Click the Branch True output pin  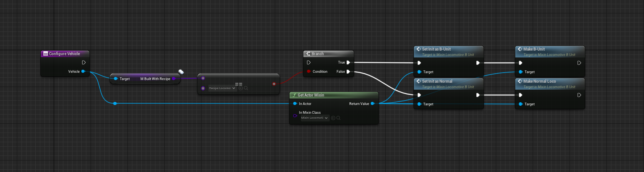point(348,62)
